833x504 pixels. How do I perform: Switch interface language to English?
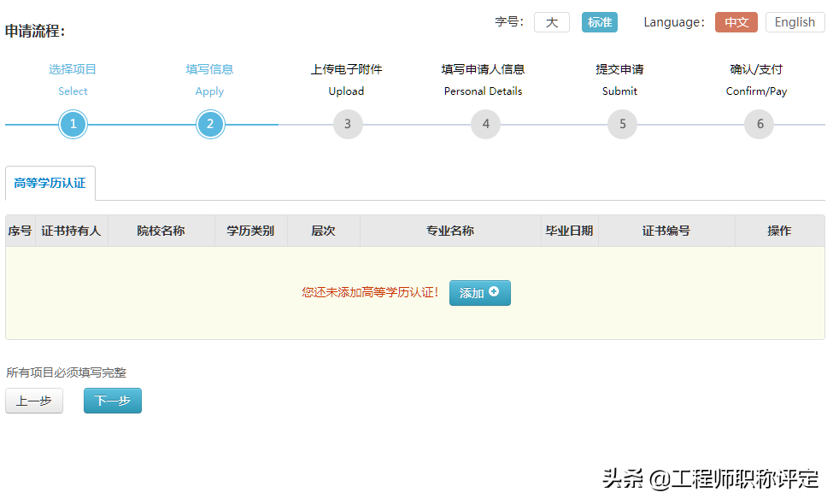tap(795, 22)
